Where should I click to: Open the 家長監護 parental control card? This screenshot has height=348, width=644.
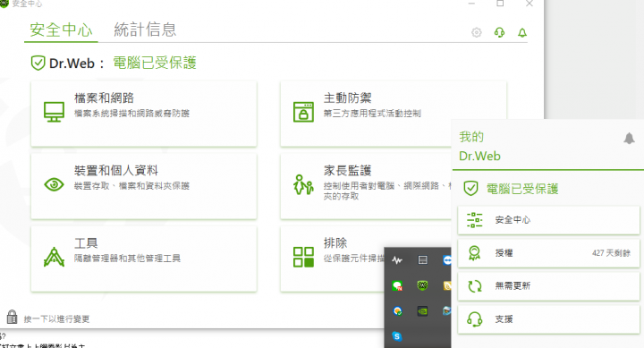point(366,186)
